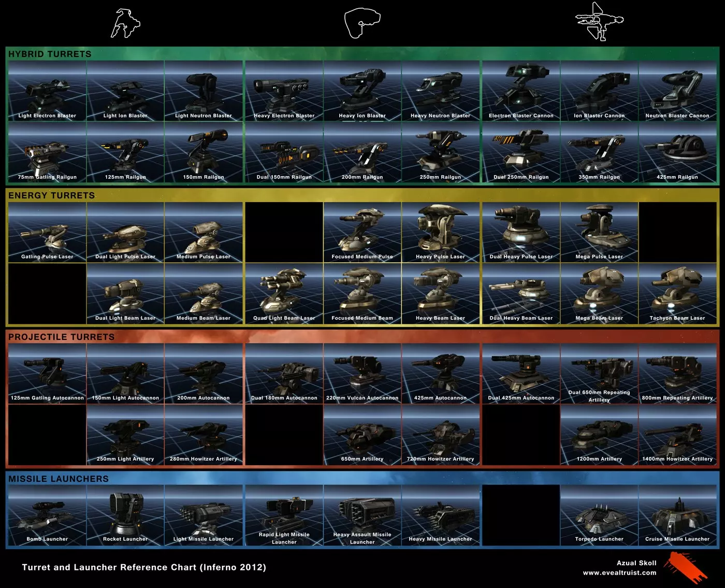Choose the Dual Heavy Beam Laser thumbnail

click(521, 294)
